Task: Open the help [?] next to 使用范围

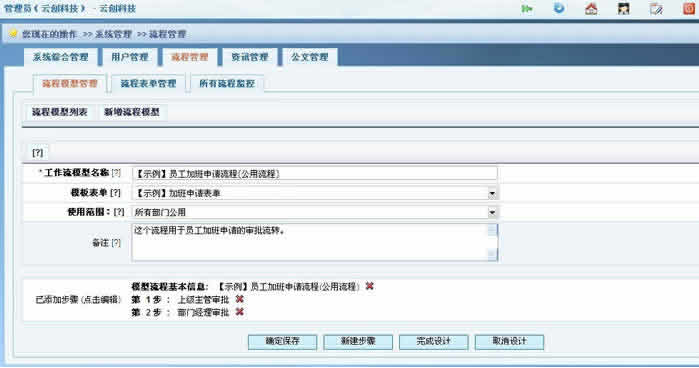Action: pos(119,212)
